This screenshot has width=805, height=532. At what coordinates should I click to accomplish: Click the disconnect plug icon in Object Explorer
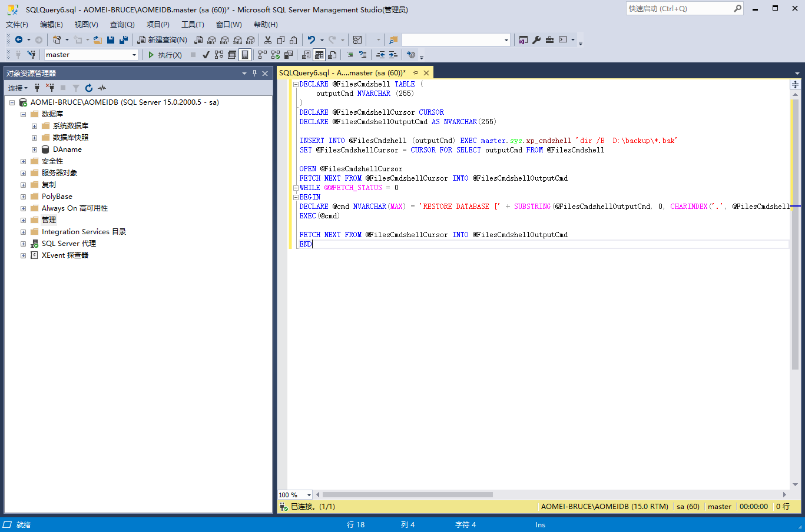[50, 88]
